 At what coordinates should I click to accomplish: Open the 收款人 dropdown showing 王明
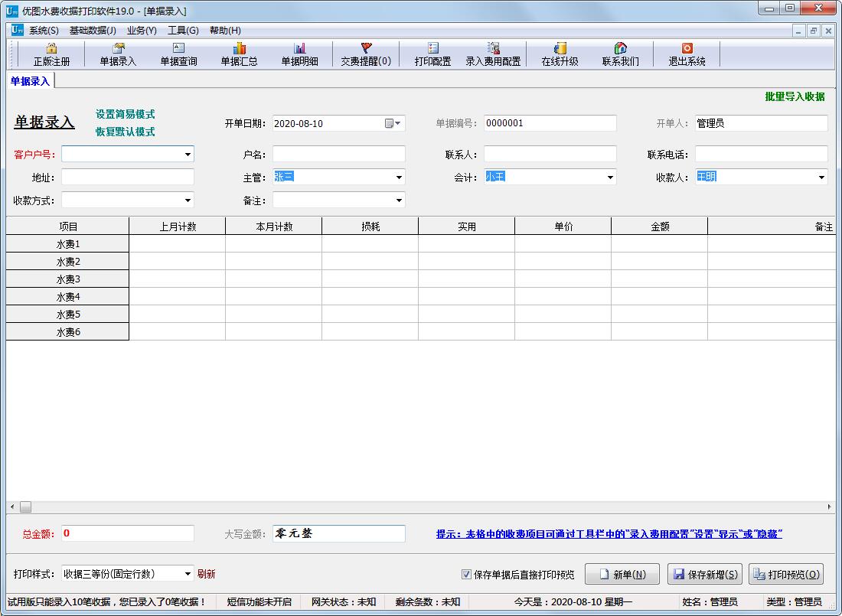tap(822, 177)
